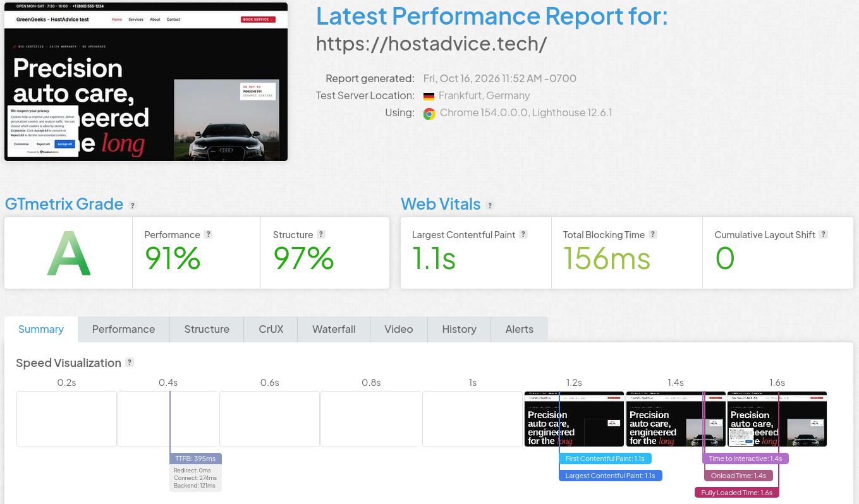Switch to the Performance tab
This screenshot has height=504, width=859.
click(124, 329)
